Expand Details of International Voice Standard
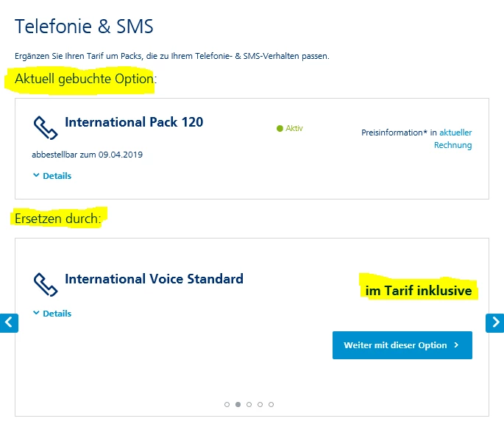Image resolution: width=504 pixels, height=438 pixels. pos(52,314)
